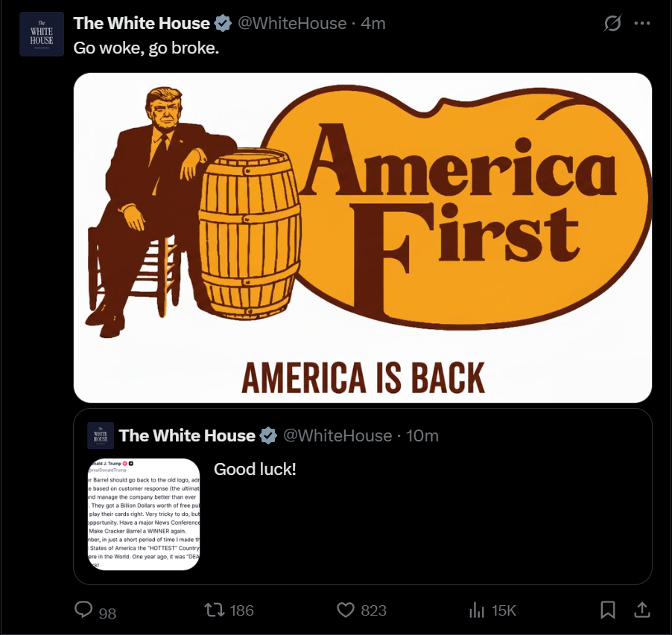Click the 'Go woke, go broke.' text
This screenshot has height=635, width=672.
tap(146, 48)
